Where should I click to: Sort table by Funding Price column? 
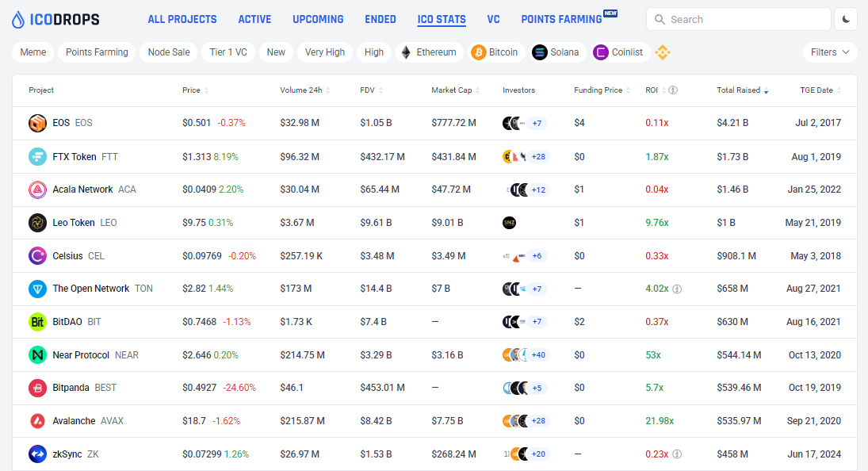coord(602,90)
